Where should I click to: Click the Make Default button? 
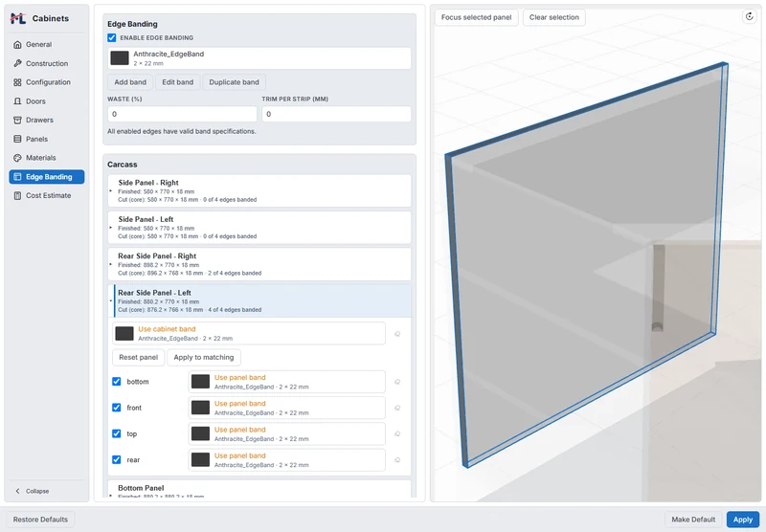pyautogui.click(x=693, y=520)
